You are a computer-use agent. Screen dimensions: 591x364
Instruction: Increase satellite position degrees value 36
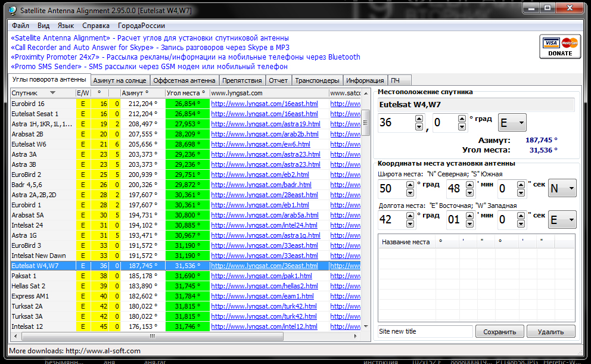(419, 119)
